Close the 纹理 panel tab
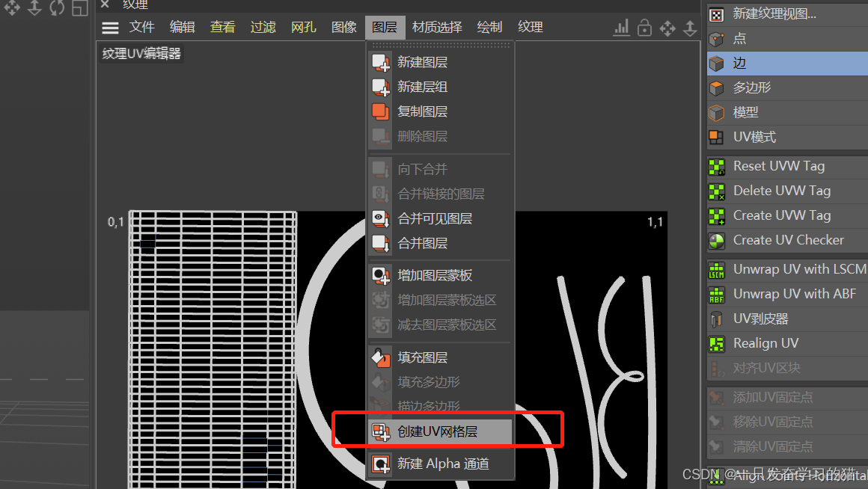The width and height of the screenshot is (868, 489). pyautogui.click(x=105, y=4)
